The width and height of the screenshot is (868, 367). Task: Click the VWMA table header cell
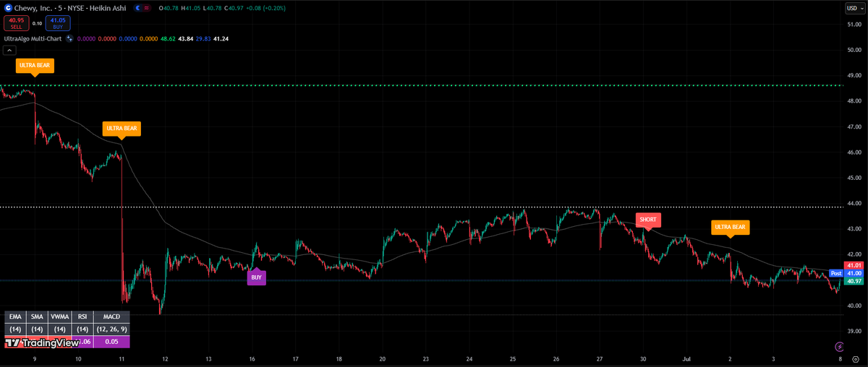pos(60,316)
